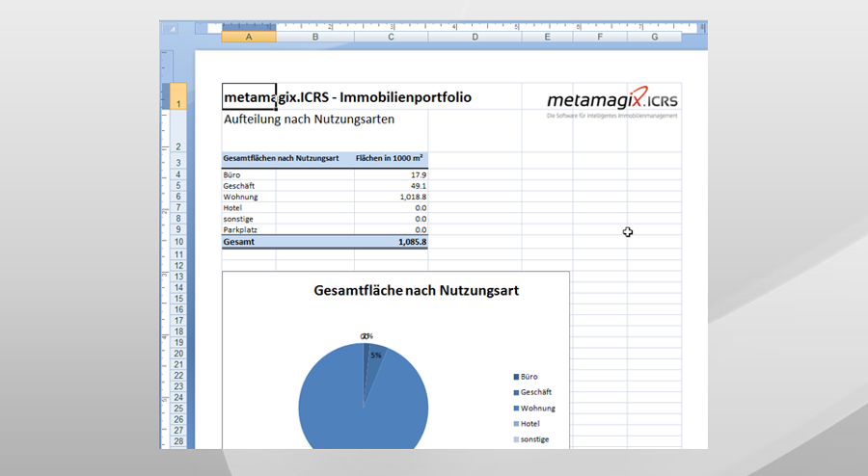Click 'Geschäft' legend entry in chart
Viewport: 868px width, 476px height.
(532, 392)
